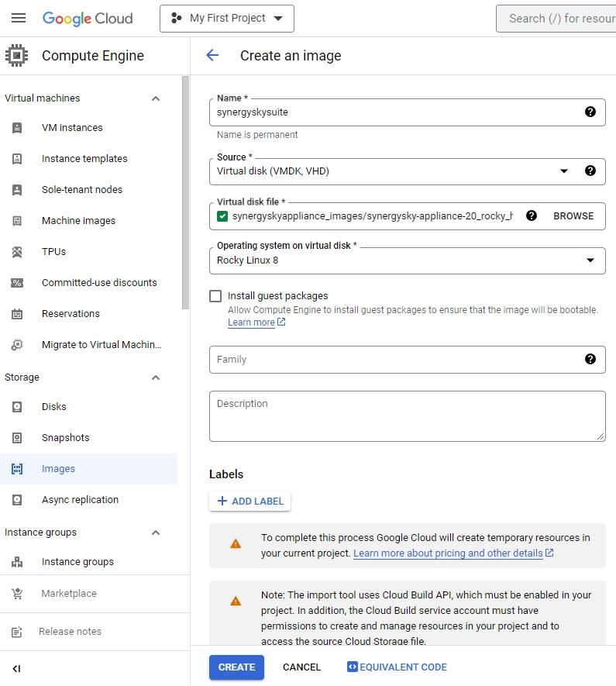The image size is (616, 686).
Task: Open Snapshots page
Action: [x=66, y=437]
